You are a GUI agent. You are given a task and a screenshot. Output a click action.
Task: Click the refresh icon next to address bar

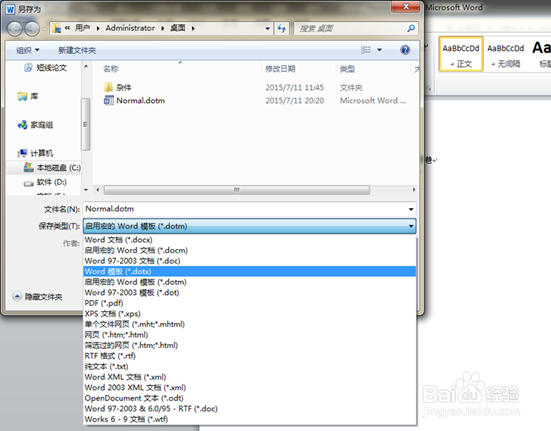pos(281,28)
